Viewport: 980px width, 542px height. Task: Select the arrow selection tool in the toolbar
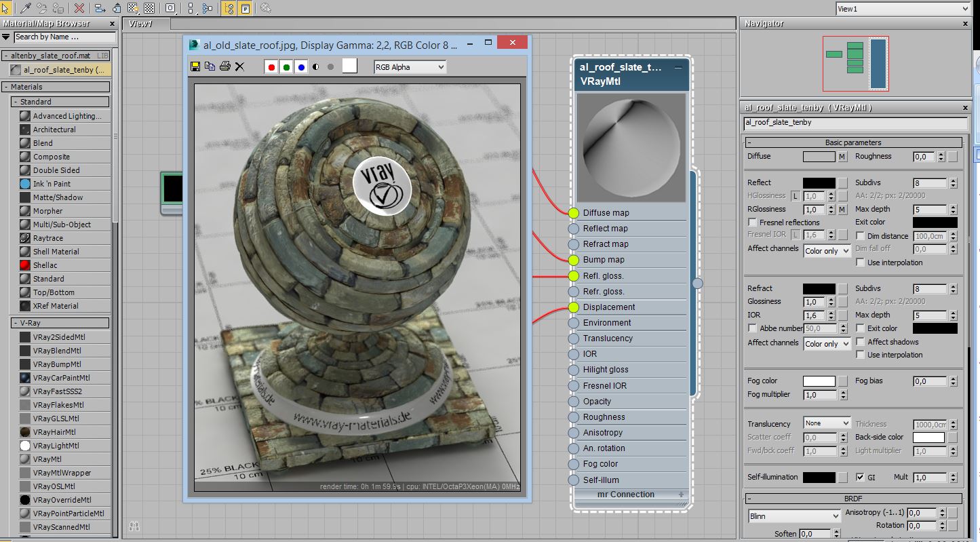click(x=5, y=8)
